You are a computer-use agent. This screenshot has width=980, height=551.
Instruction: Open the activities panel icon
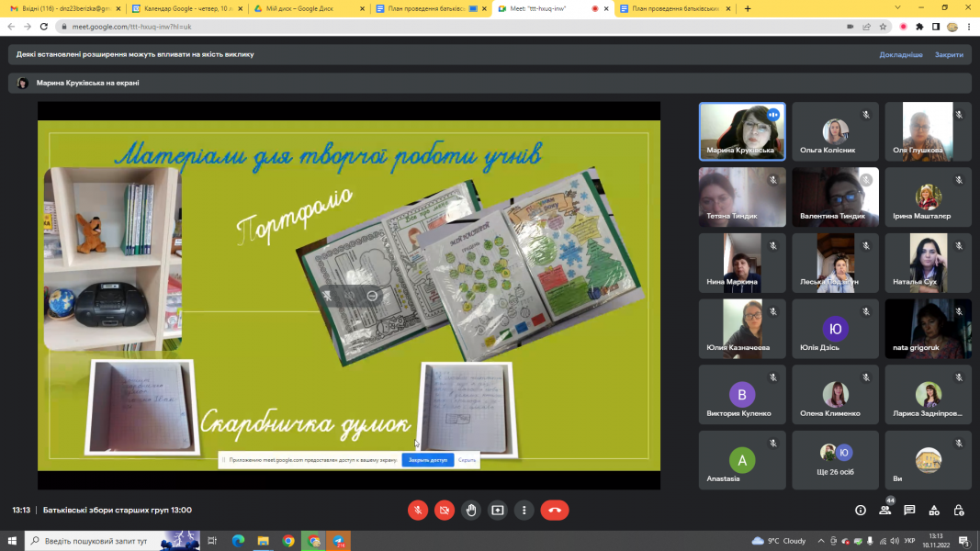tap(934, 510)
